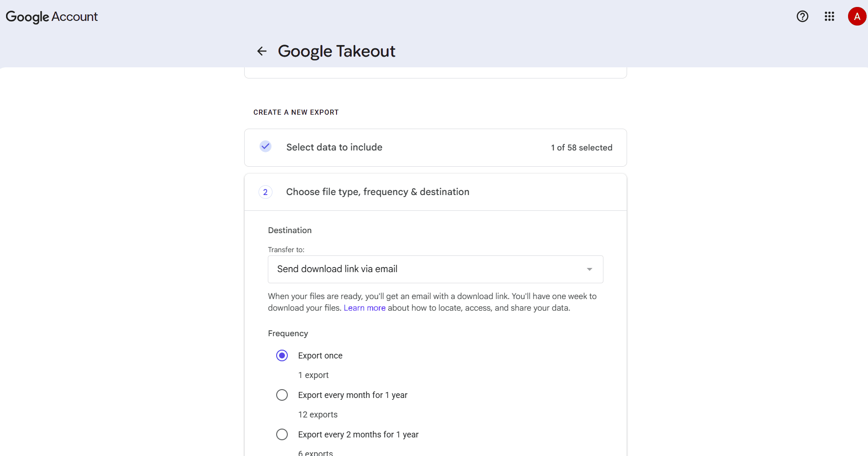Click the checkmark icon for Select data
The image size is (868, 456).
coord(266,147)
